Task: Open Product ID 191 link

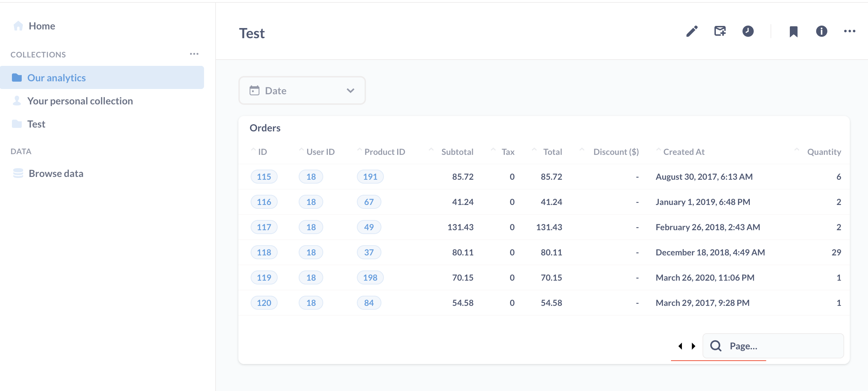Action: [x=370, y=177]
